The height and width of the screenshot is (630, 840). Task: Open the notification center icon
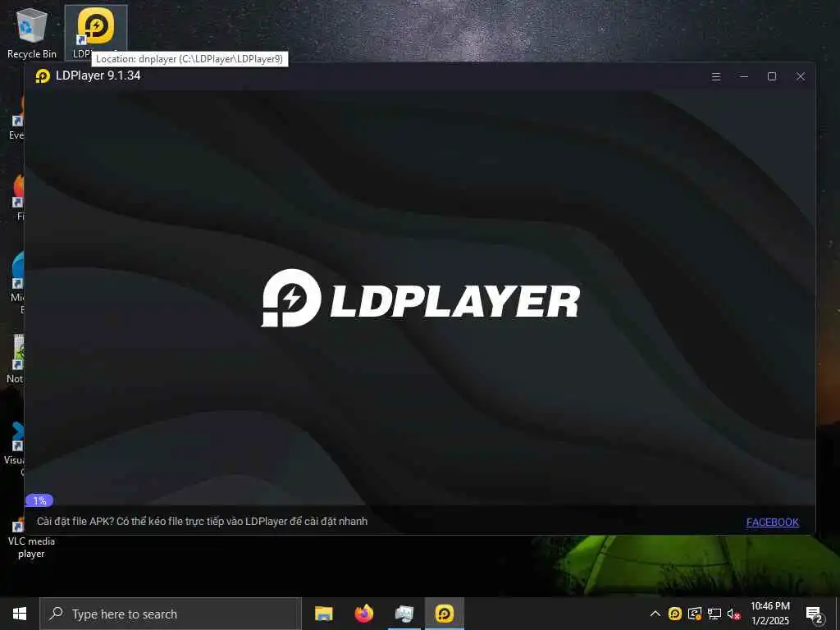click(x=815, y=614)
